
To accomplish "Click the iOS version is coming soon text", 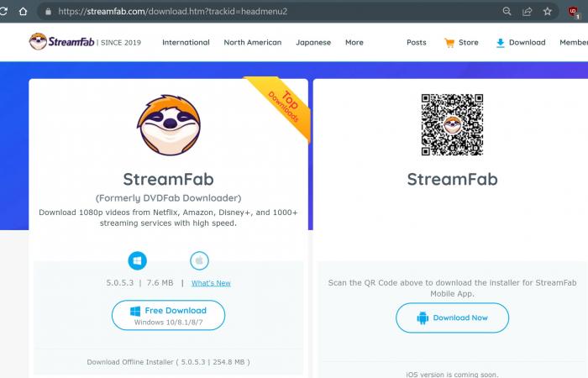I will (452, 375).
